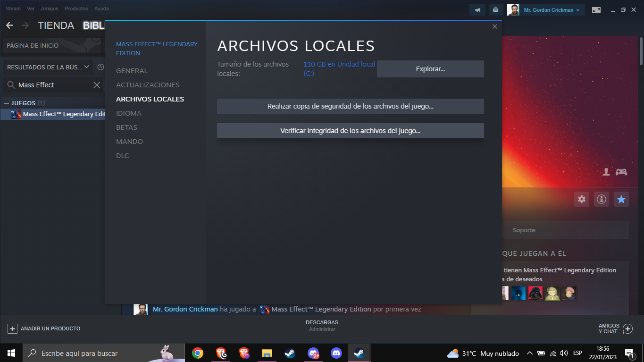
Task: Expand RESULTADOS DE LA BÚS... dropdown
Action: (x=48, y=67)
